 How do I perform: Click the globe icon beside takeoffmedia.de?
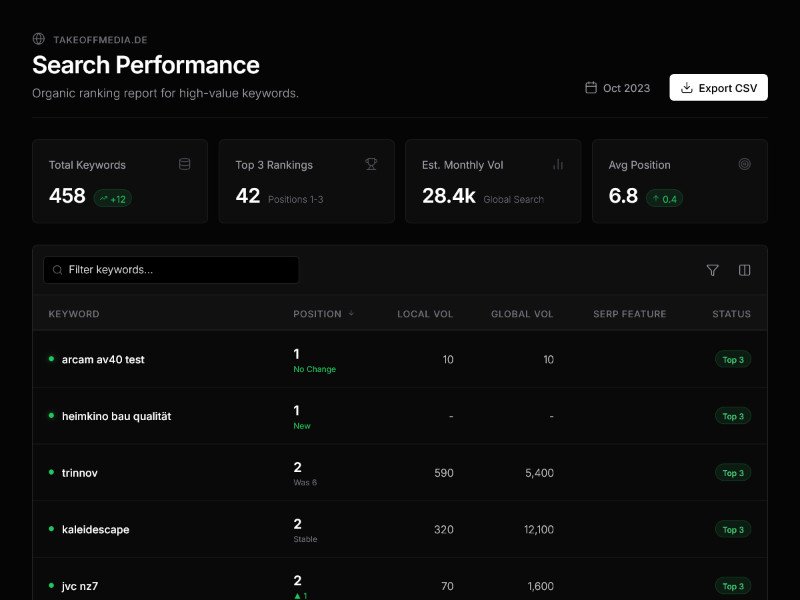39,39
